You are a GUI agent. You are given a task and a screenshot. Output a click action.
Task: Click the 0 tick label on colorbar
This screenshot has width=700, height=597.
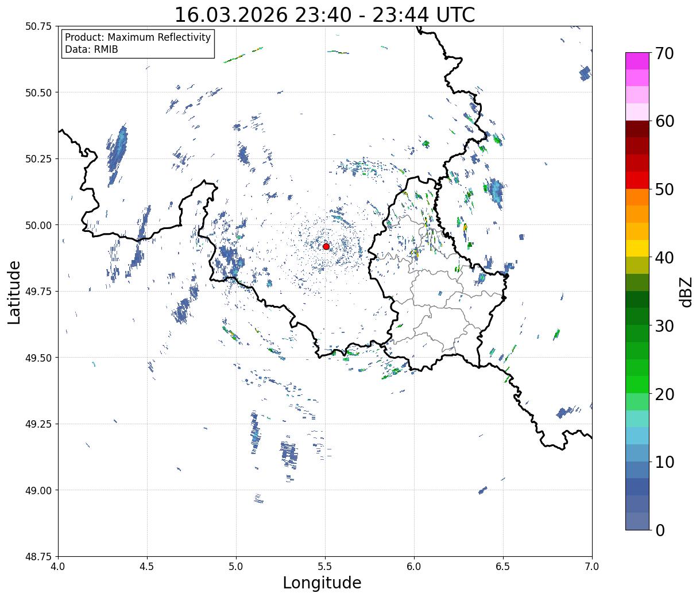point(660,530)
